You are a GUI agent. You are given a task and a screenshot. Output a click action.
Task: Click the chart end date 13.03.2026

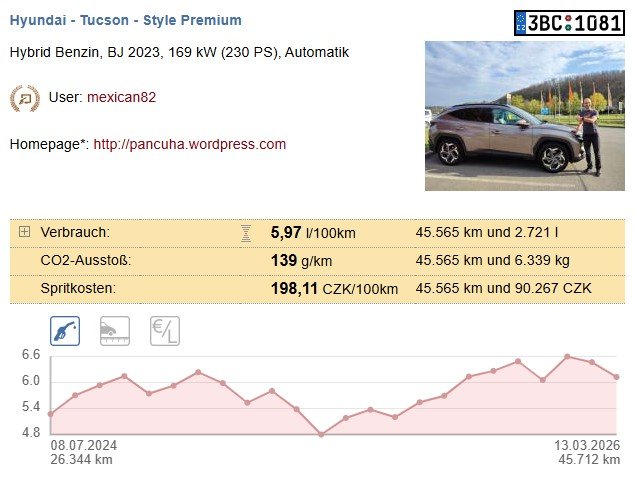[x=587, y=446]
